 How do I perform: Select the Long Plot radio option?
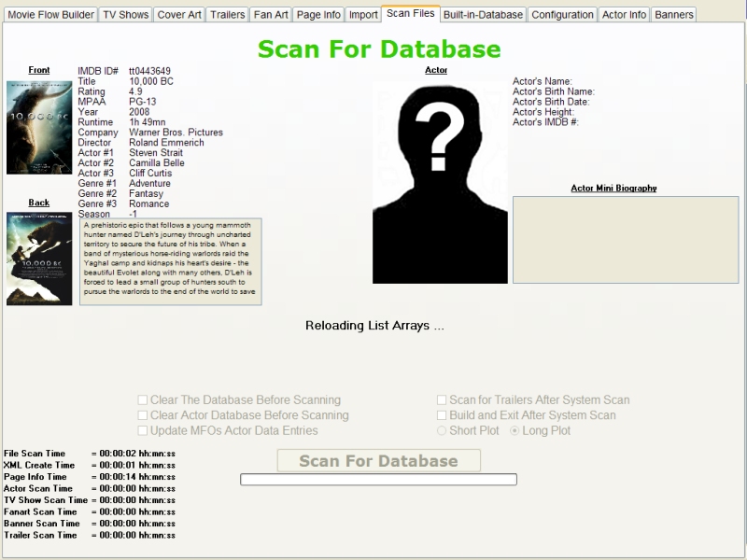coord(514,431)
